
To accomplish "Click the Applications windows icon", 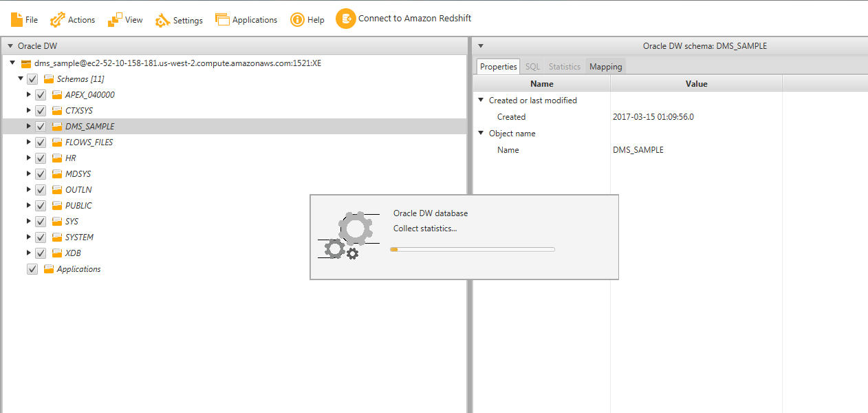I will [x=222, y=19].
